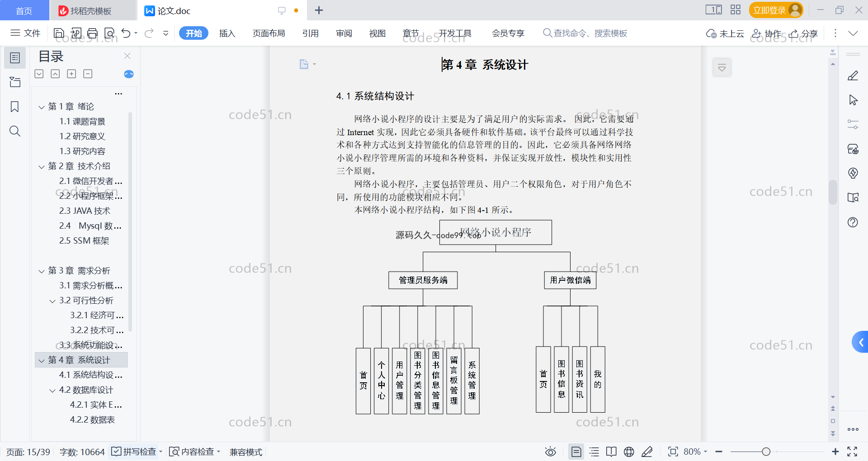Collapse 4.2 数据库设计 in outline
This screenshot has width=868, height=461.
[52, 390]
